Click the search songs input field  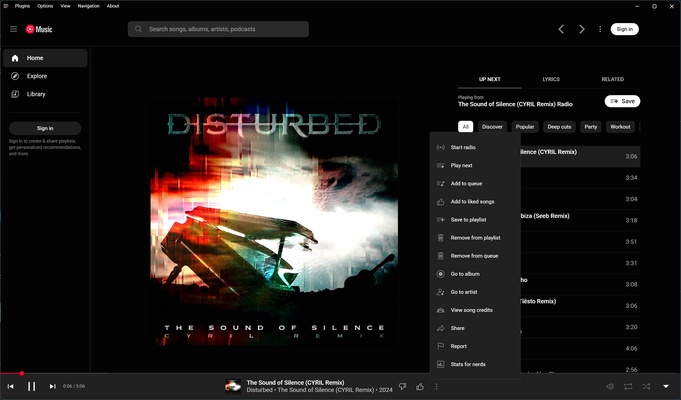coord(218,29)
